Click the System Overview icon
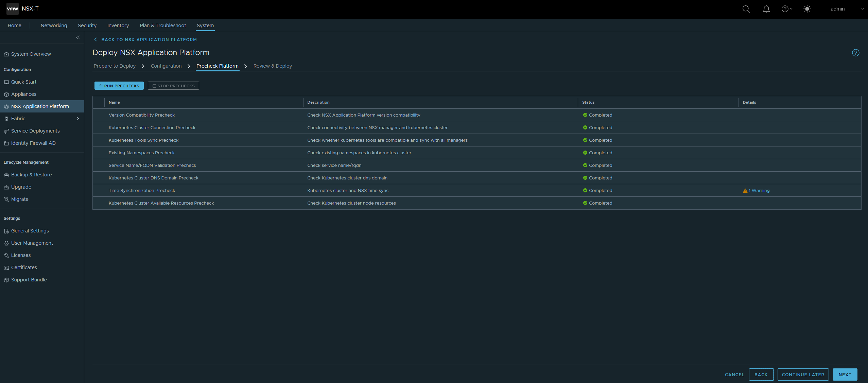The height and width of the screenshot is (383, 868). point(6,54)
